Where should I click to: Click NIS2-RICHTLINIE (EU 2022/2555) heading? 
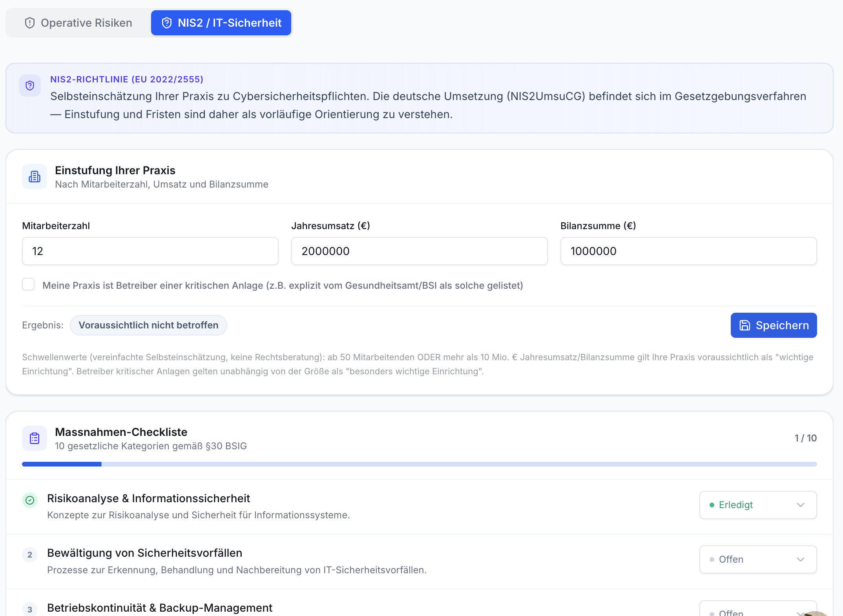coord(127,79)
